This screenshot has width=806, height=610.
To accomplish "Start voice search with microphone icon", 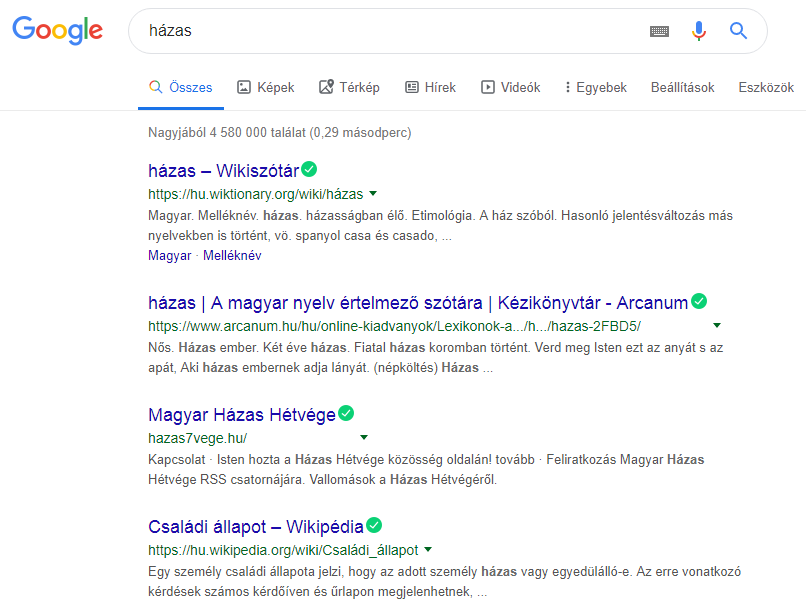I will tap(698, 31).
